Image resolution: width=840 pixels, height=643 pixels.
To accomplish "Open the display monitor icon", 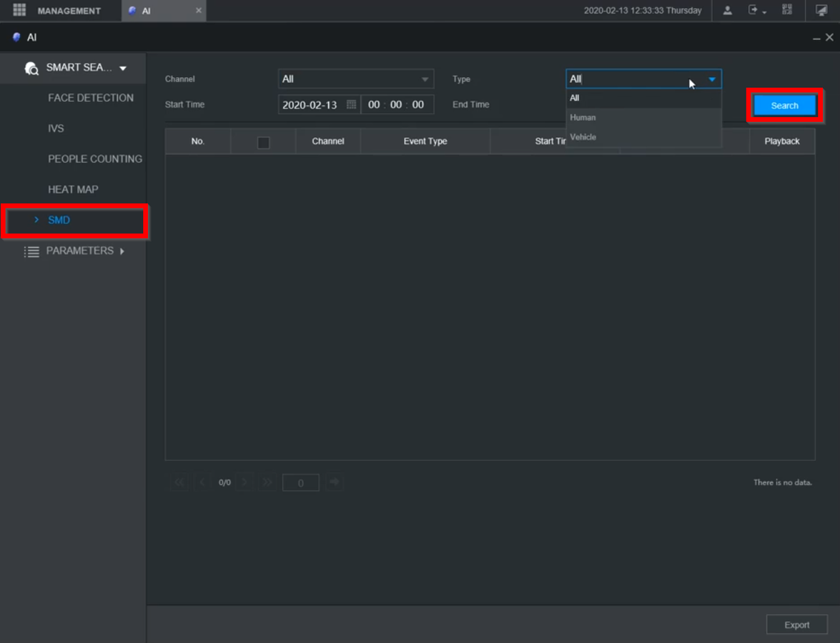I will 821,10.
